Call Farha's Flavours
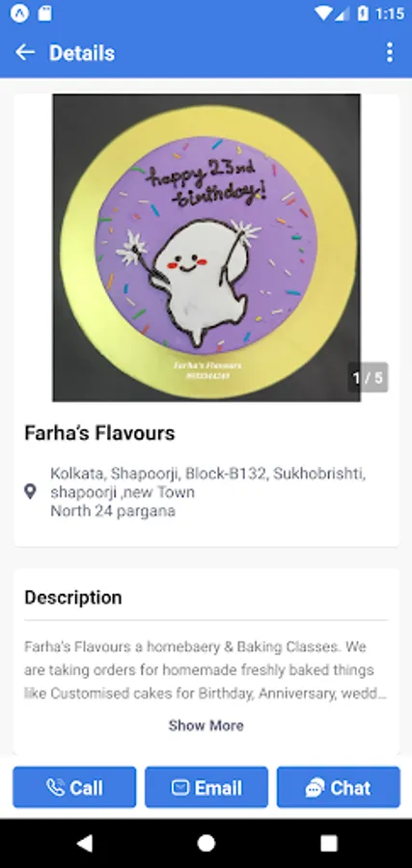The width and height of the screenshot is (412, 868). (x=74, y=787)
